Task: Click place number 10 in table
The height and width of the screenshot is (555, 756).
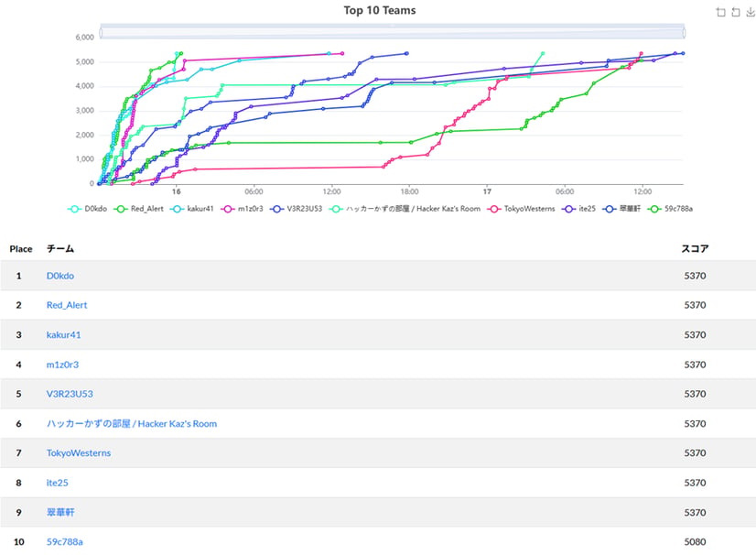Action: coord(19,542)
